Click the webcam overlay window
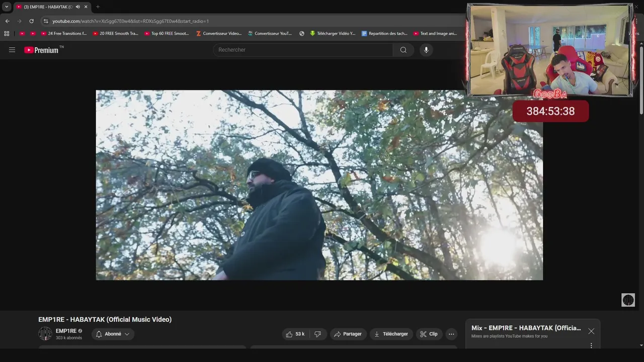The width and height of the screenshot is (644, 362). [x=550, y=50]
